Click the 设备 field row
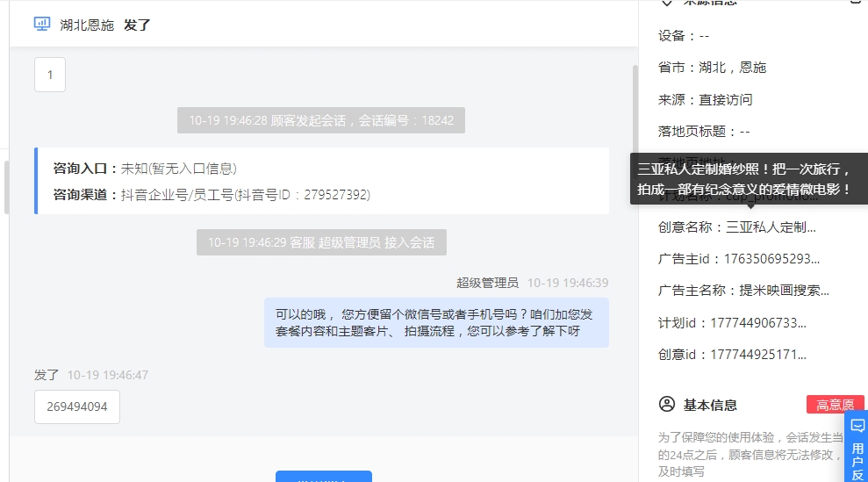The height and width of the screenshot is (482, 868). (x=684, y=36)
